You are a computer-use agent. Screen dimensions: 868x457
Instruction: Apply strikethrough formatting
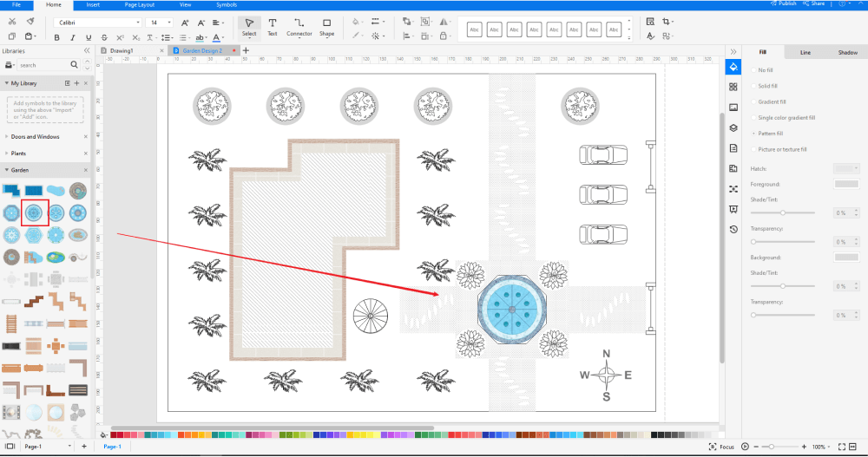[104, 37]
